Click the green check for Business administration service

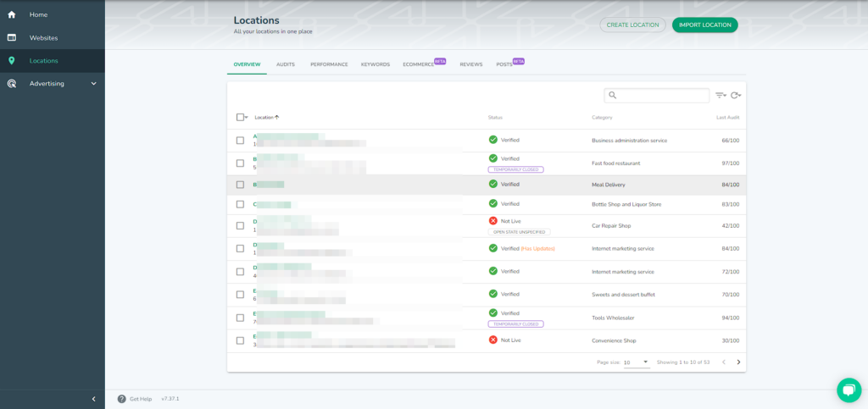492,140
